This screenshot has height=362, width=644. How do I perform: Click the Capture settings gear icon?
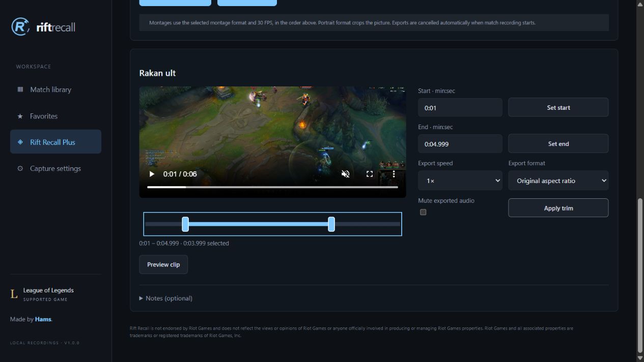point(20,169)
